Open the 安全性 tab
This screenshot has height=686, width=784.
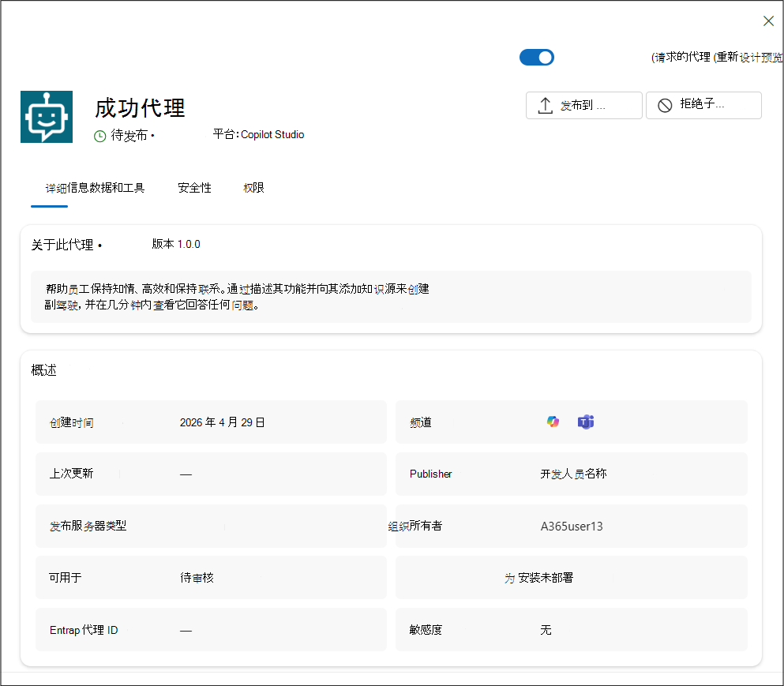[x=194, y=188]
